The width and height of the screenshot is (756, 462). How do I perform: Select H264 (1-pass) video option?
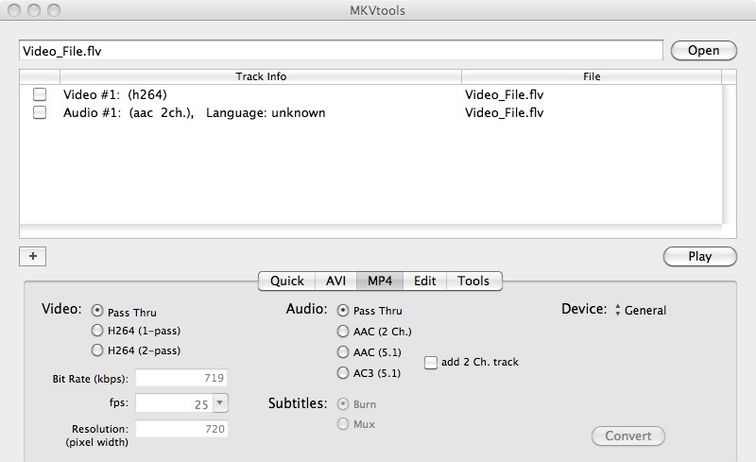(97, 330)
